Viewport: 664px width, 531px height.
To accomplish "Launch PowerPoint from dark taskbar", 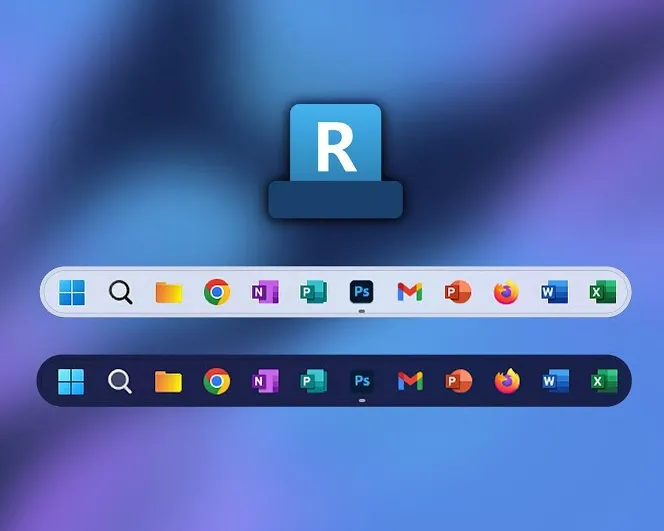I will coord(459,381).
